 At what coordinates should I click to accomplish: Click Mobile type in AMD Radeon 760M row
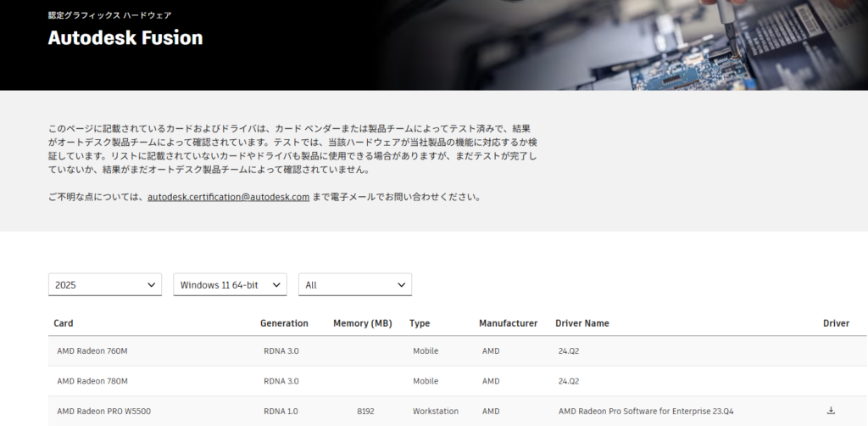[426, 351]
